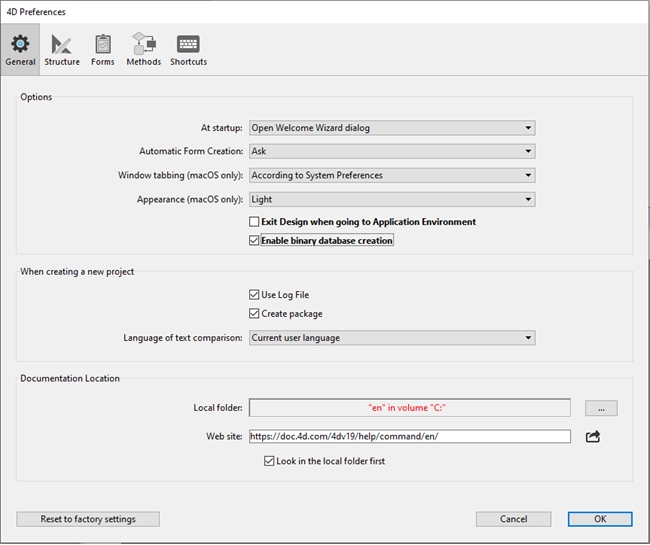Expand Language of text comparison dropdown

tap(391, 338)
